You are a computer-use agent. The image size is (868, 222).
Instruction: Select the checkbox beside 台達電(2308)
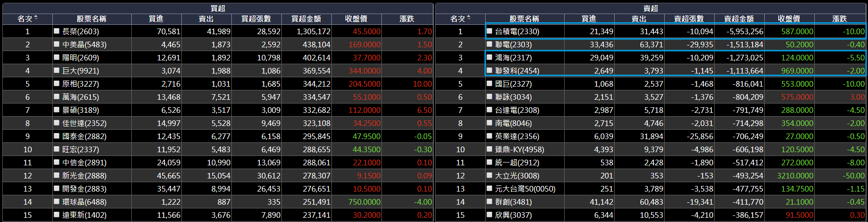(x=489, y=110)
